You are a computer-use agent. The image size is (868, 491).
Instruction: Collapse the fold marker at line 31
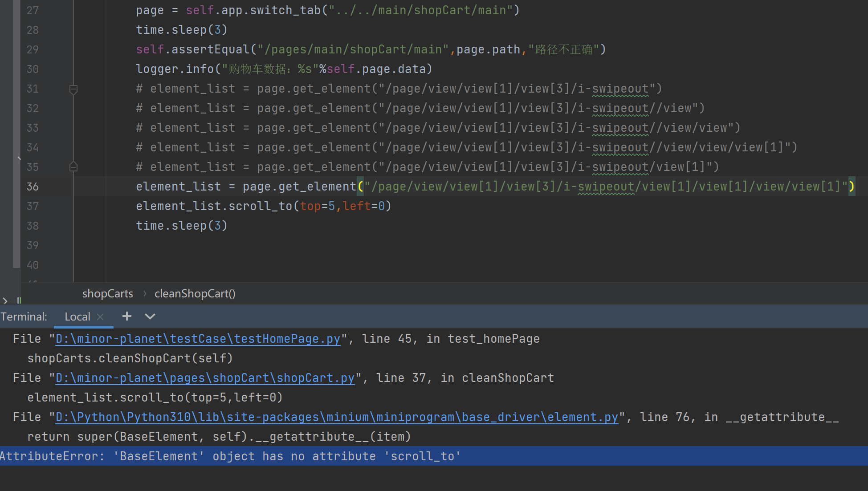point(73,89)
